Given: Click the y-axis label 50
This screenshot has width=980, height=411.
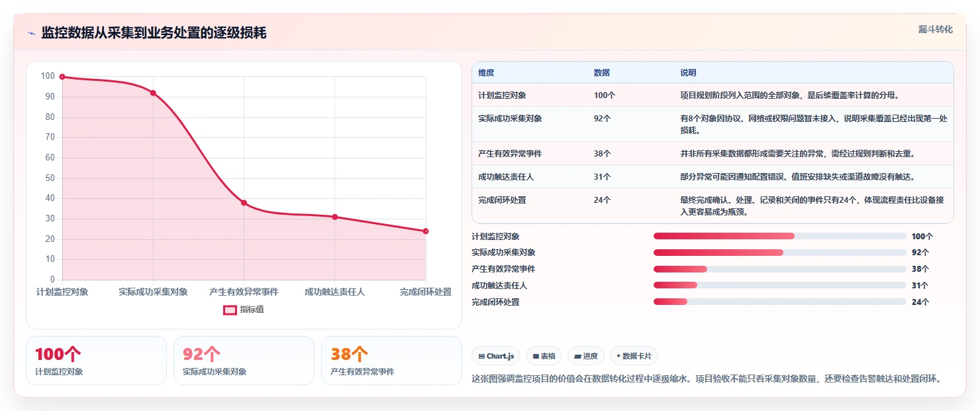Looking at the screenshot, I should 50,178.
